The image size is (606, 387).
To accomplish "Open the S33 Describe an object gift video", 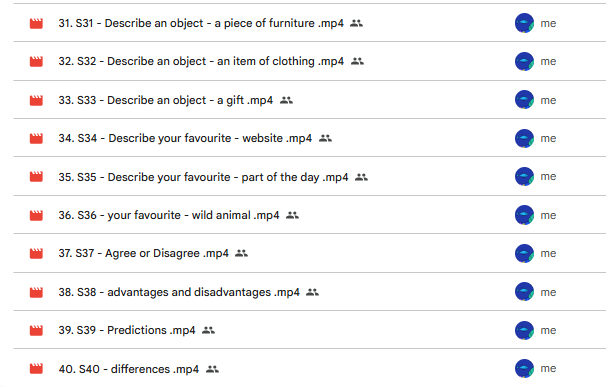I will (165, 100).
